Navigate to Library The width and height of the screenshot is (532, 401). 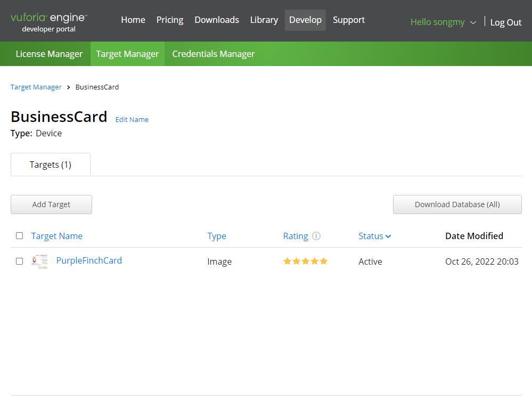point(264,20)
